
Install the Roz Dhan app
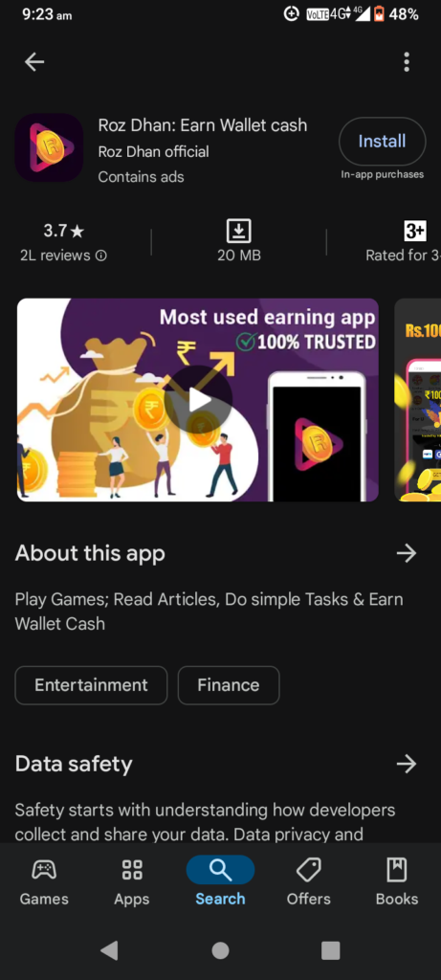point(383,142)
